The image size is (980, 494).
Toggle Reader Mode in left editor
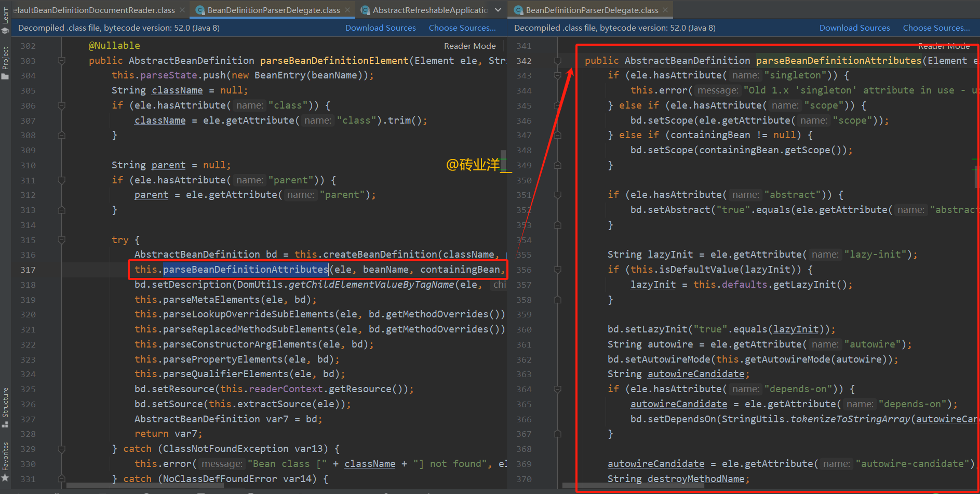[x=470, y=46]
